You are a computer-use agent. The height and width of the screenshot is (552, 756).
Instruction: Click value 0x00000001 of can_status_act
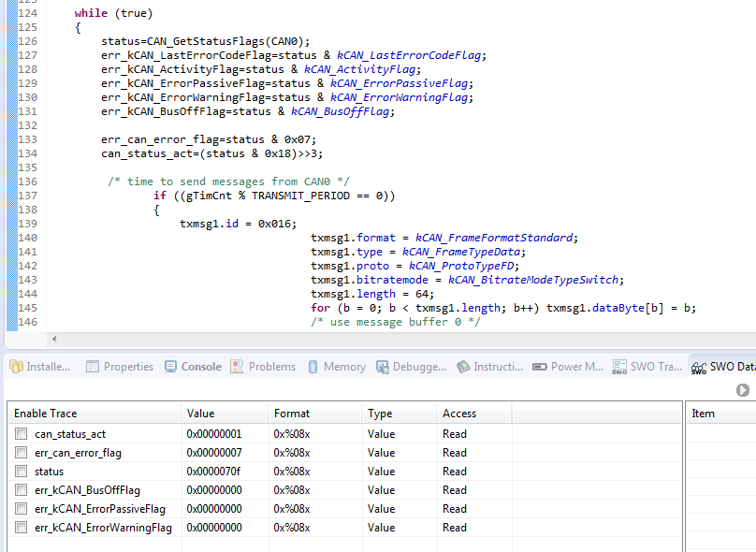point(214,434)
